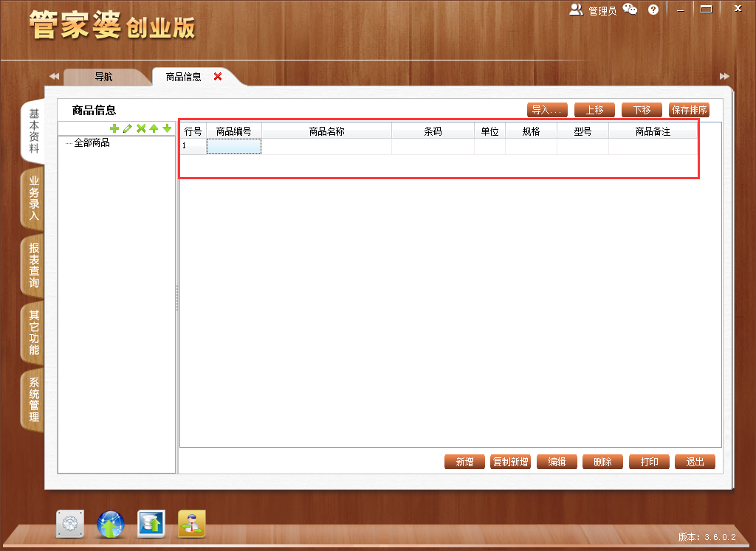
Task: Click the 商品编号 input cell in row 1
Action: 233,145
